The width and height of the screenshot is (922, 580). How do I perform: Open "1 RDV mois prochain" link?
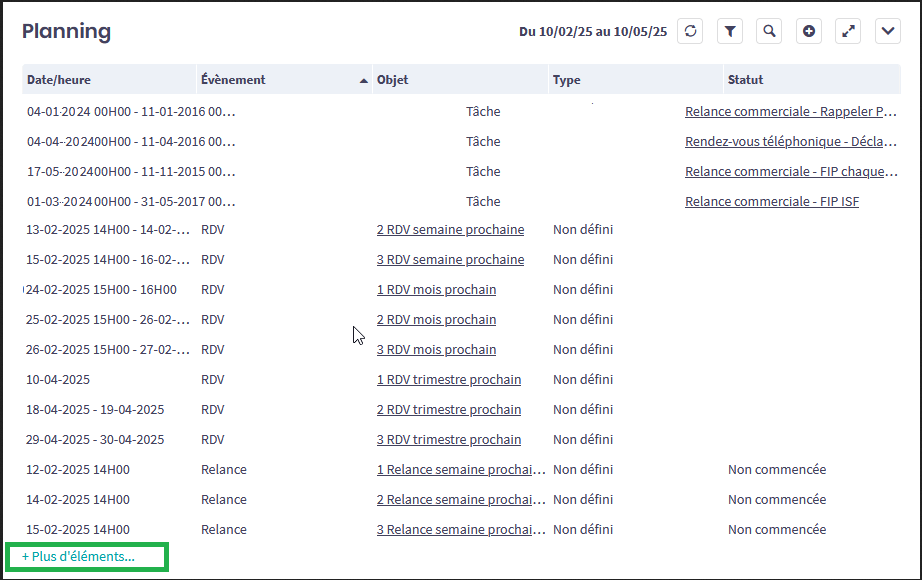click(x=436, y=290)
